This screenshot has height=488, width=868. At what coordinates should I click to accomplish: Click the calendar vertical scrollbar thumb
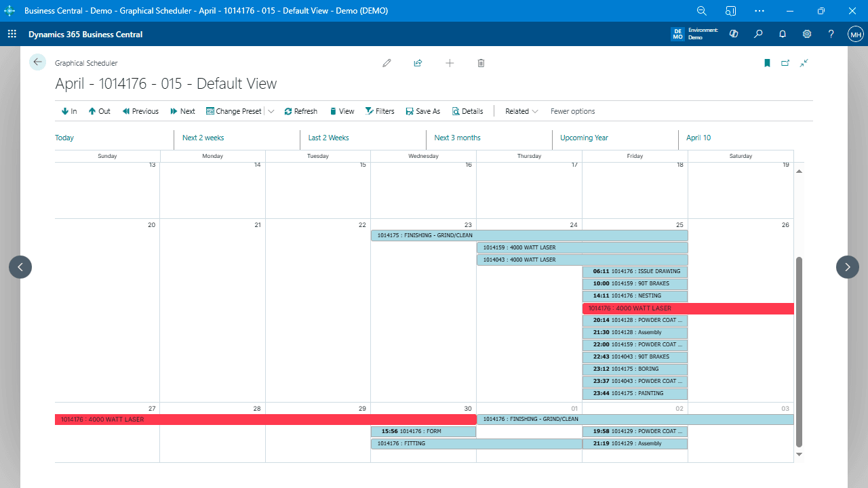[x=798, y=351]
